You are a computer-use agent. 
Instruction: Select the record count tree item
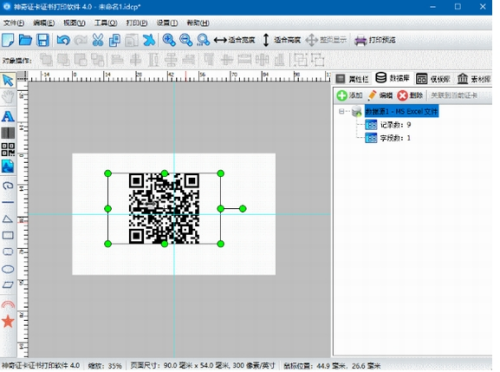pyautogui.click(x=395, y=125)
